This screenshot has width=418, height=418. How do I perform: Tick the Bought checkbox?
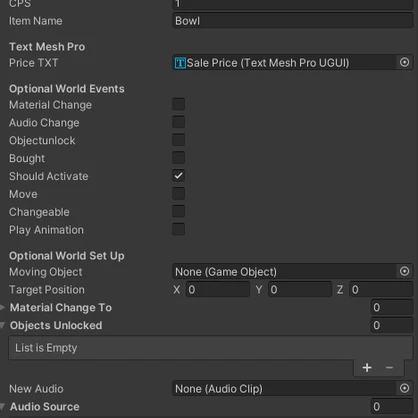point(179,158)
